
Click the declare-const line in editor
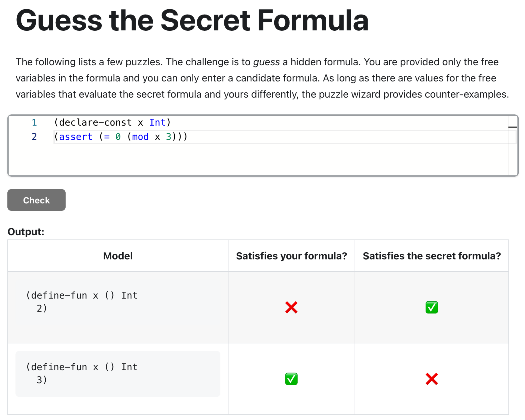coord(112,122)
